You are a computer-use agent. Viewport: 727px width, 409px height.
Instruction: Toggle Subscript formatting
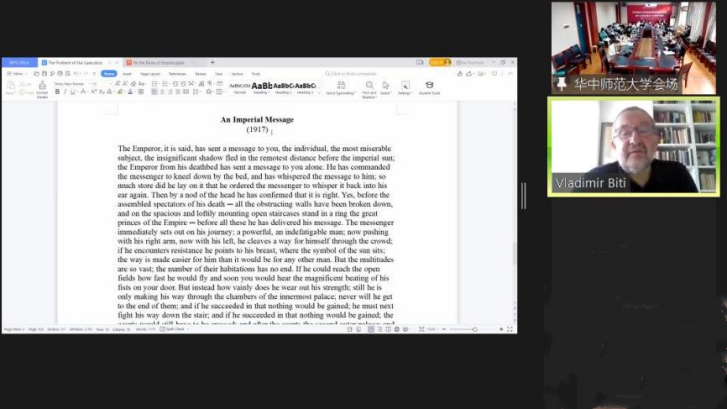(x=101, y=92)
